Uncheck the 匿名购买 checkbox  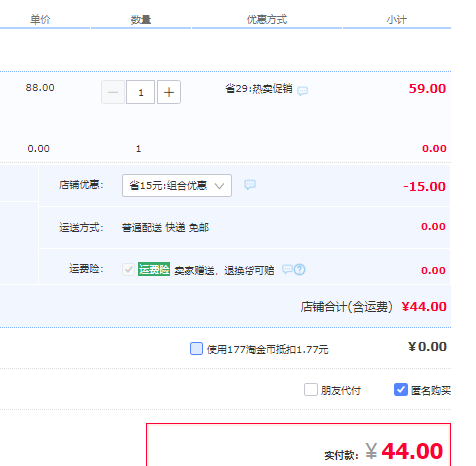[401, 389]
